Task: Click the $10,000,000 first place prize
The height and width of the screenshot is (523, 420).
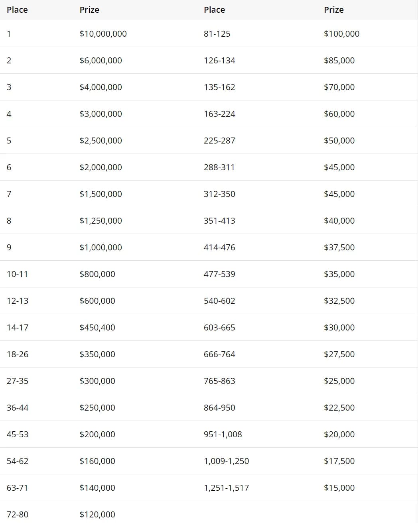Action: (x=103, y=34)
